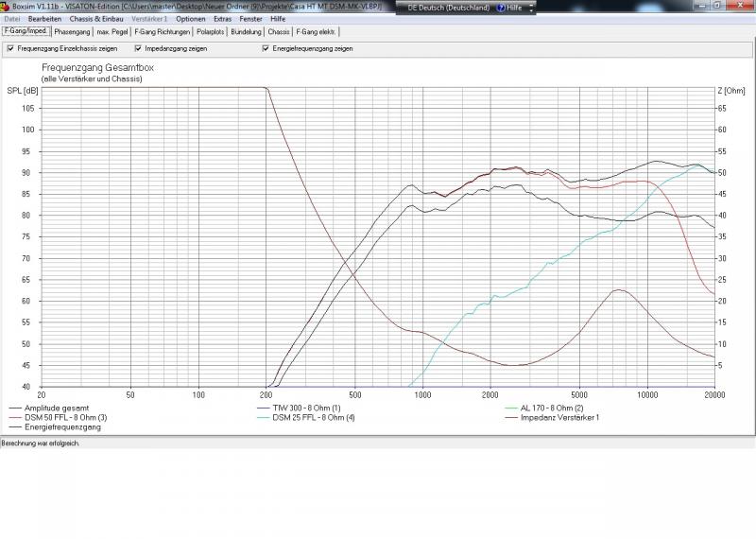Open the F-Gang elektr. tab
756x539 pixels.
(317, 31)
